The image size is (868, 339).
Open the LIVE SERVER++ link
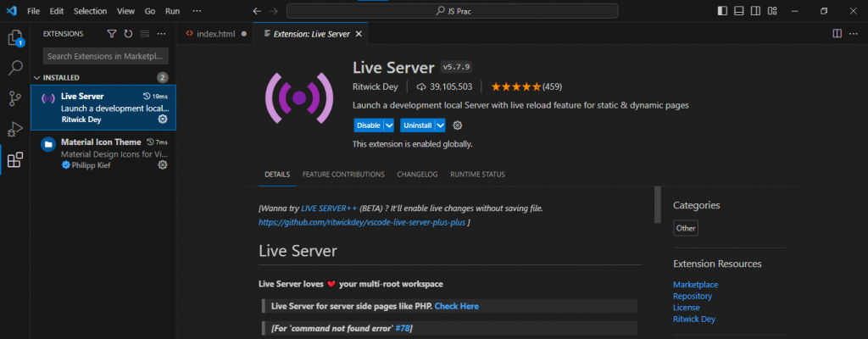pos(330,208)
